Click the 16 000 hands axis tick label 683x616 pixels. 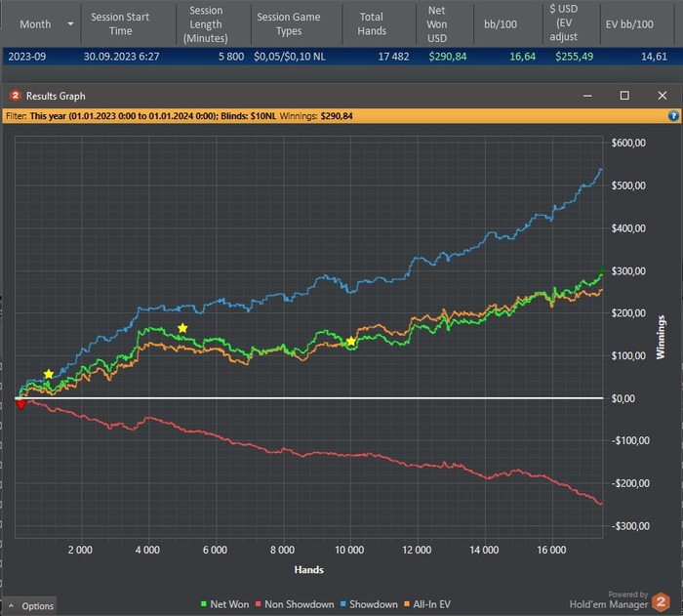pyautogui.click(x=551, y=550)
